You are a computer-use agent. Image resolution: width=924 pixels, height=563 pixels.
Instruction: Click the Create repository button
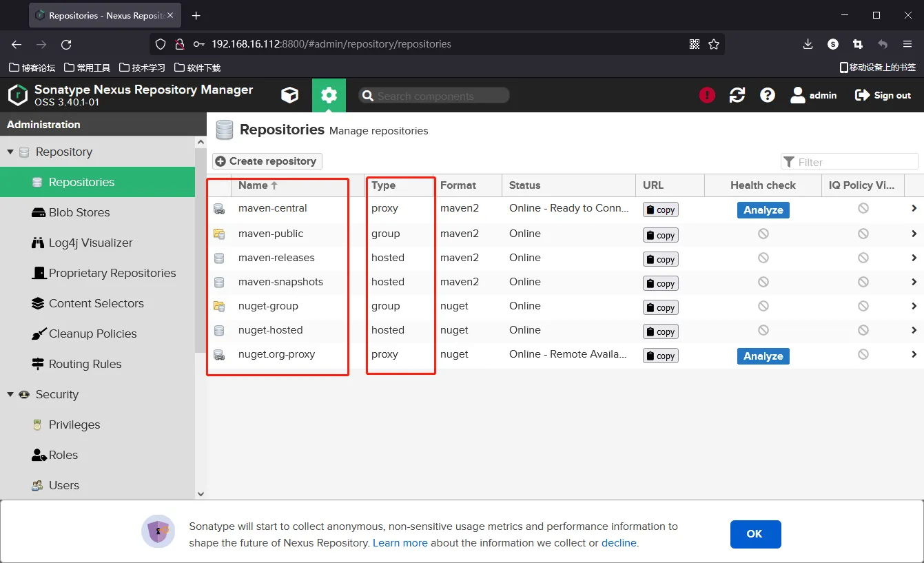(267, 161)
